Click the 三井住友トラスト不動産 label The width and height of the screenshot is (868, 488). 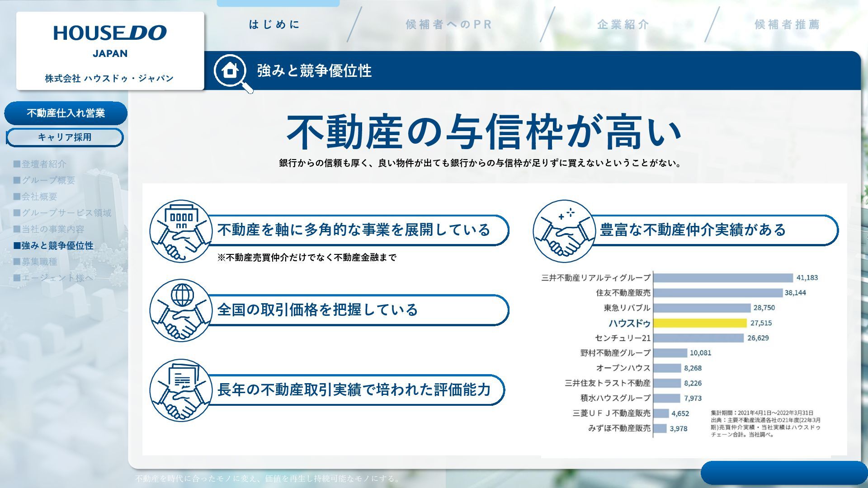[608, 383]
